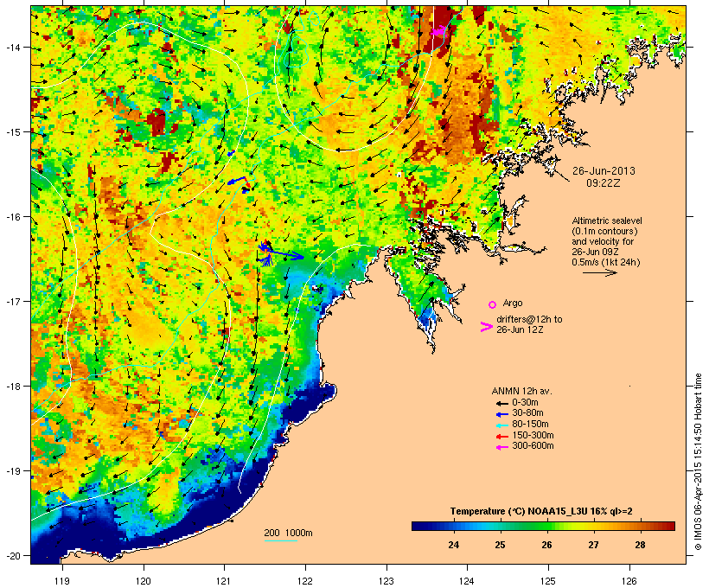Click the magenta 300-600m legend arrow
This screenshot has width=709, height=588.
pyautogui.click(x=501, y=447)
